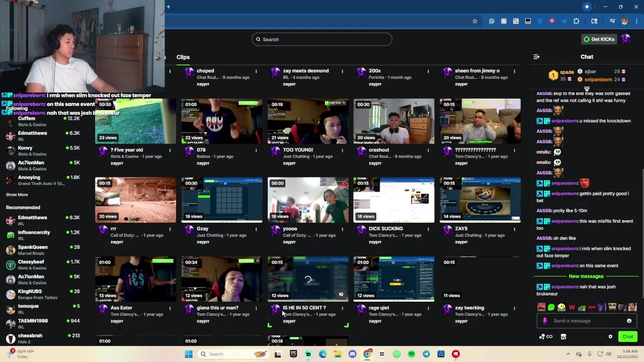Open options menu for the 200x clip
This screenshot has width=644, height=362.
coord(428,71)
